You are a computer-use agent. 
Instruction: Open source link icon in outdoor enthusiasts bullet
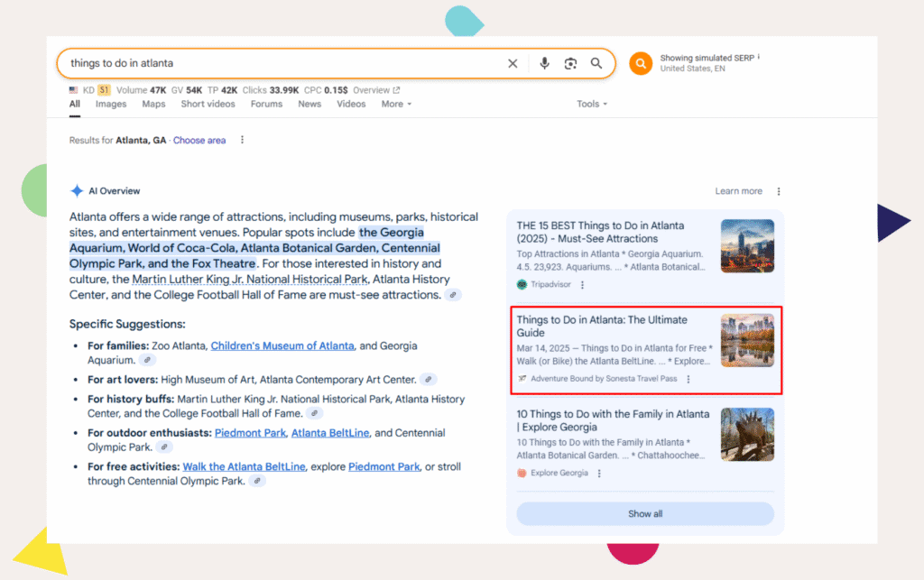click(x=164, y=447)
